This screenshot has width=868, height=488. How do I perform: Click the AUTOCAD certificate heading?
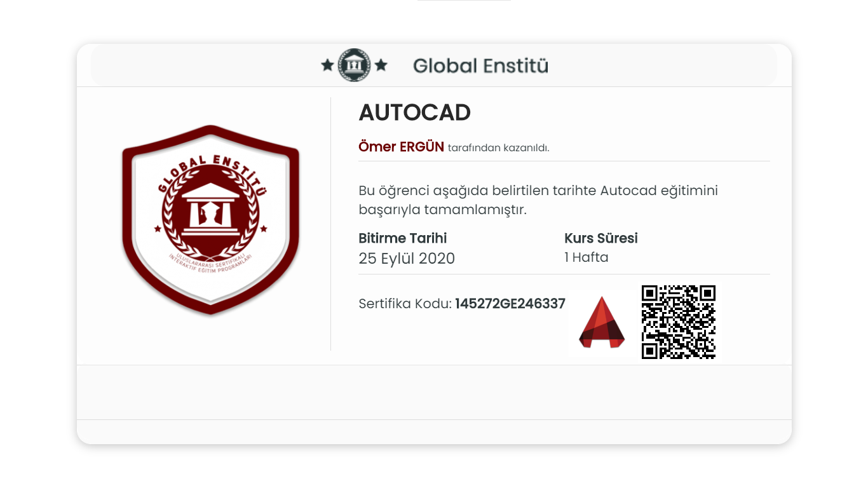(414, 112)
